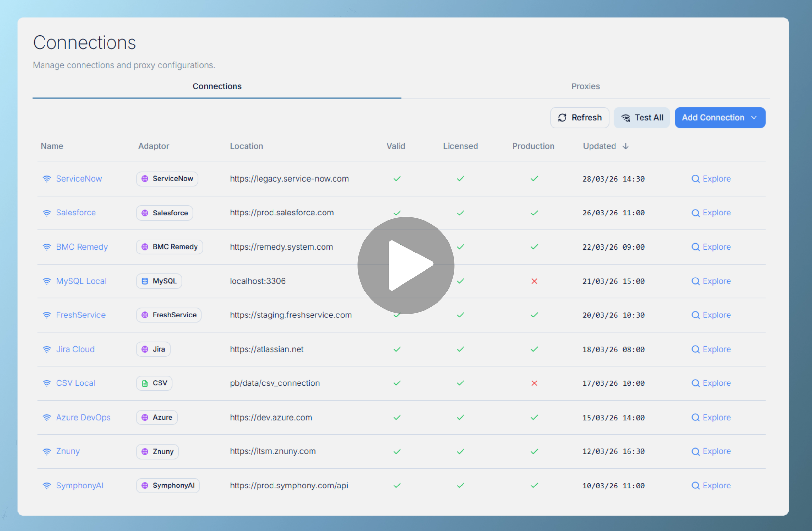Click the wifi icon beside Salesforce
Image resolution: width=812 pixels, height=531 pixels.
[47, 213]
